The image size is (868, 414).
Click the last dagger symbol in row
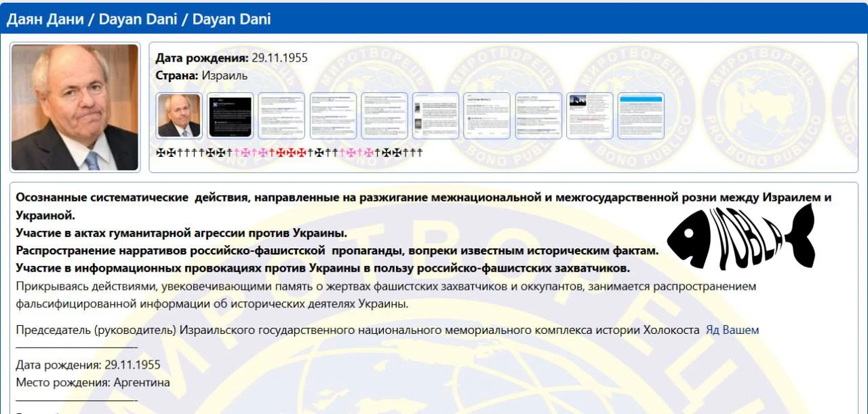[420, 153]
